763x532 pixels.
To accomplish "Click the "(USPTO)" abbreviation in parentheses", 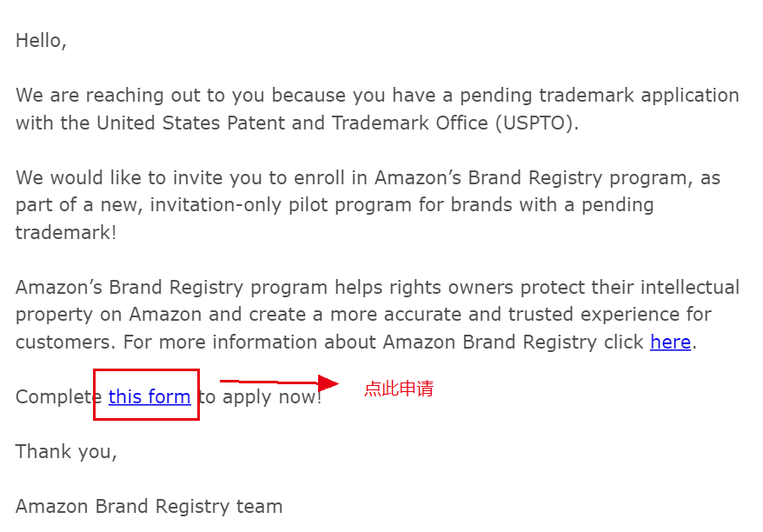I will [537, 123].
